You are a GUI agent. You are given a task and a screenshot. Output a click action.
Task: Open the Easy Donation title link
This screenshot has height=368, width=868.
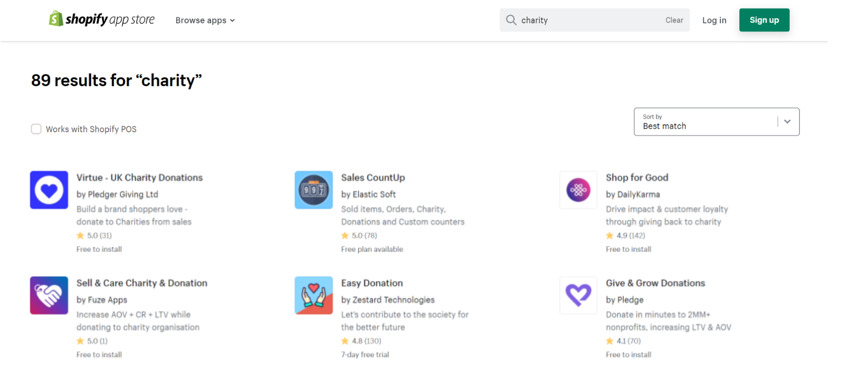[x=372, y=283]
